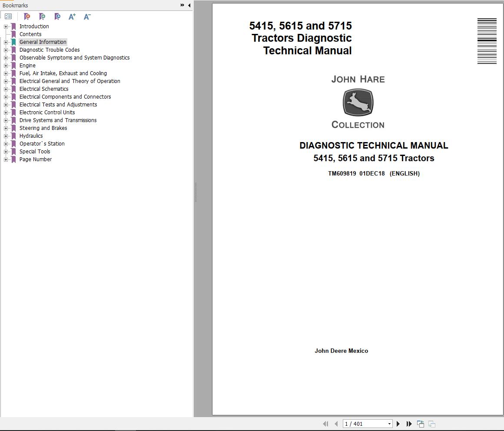Viewport: 504px width, 431px height.
Task: Jump to Electrical Schematics section
Action: click(x=44, y=89)
